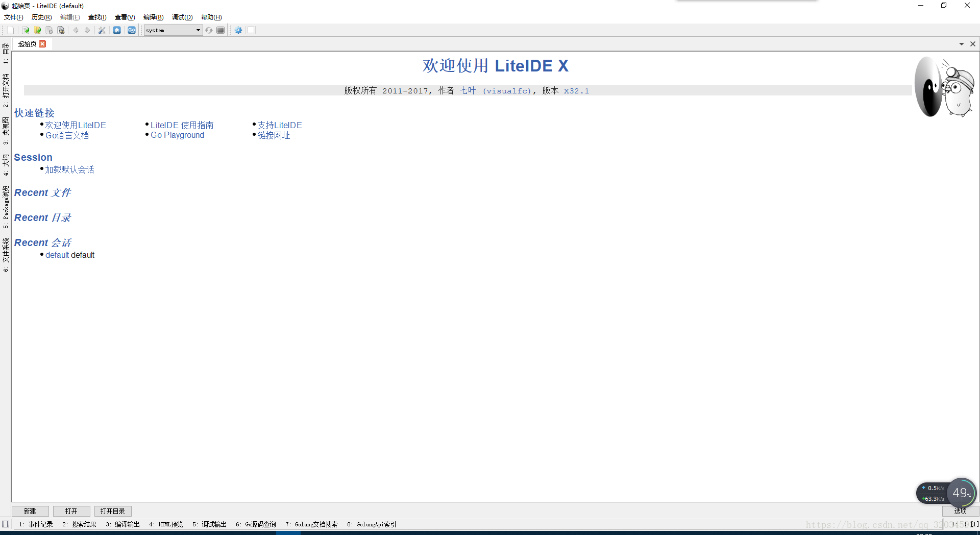Open the Go语言文档 link
The image size is (980, 535).
tap(67, 135)
